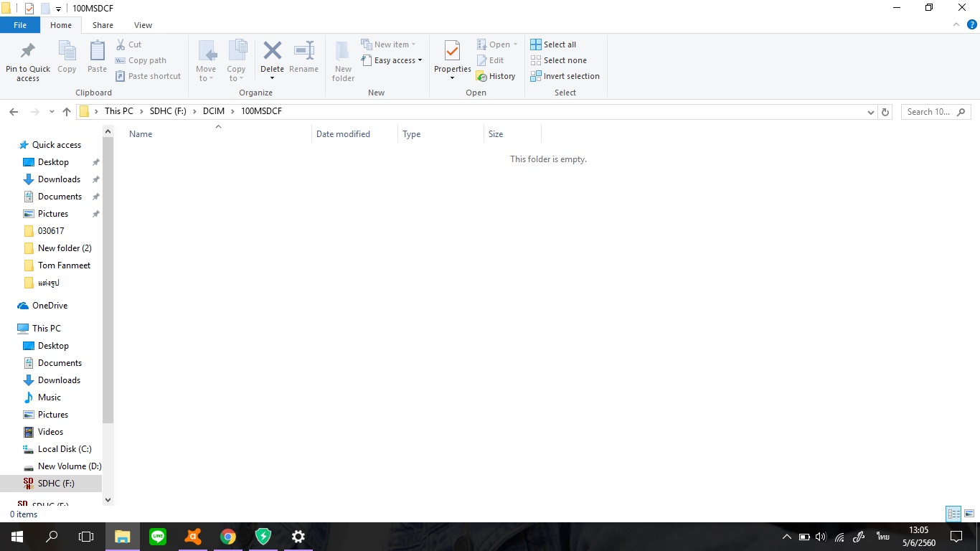The image size is (980, 551).
Task: Open Google Chrome from the taskbar
Action: [228, 537]
